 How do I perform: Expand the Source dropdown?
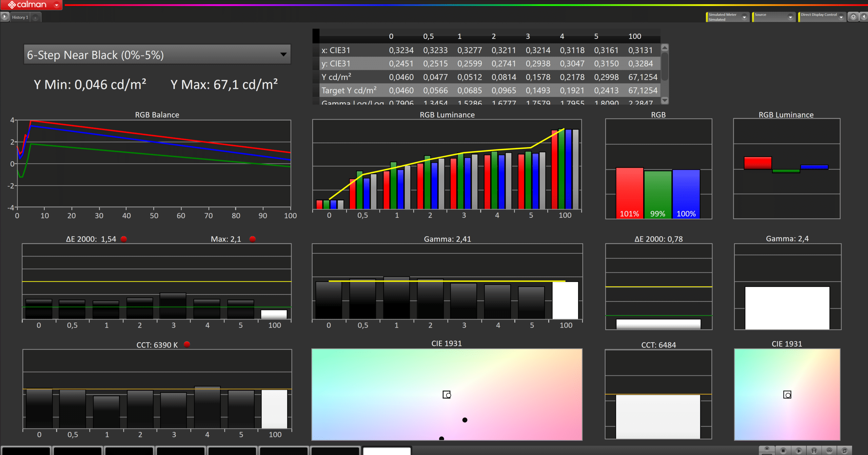tap(790, 17)
